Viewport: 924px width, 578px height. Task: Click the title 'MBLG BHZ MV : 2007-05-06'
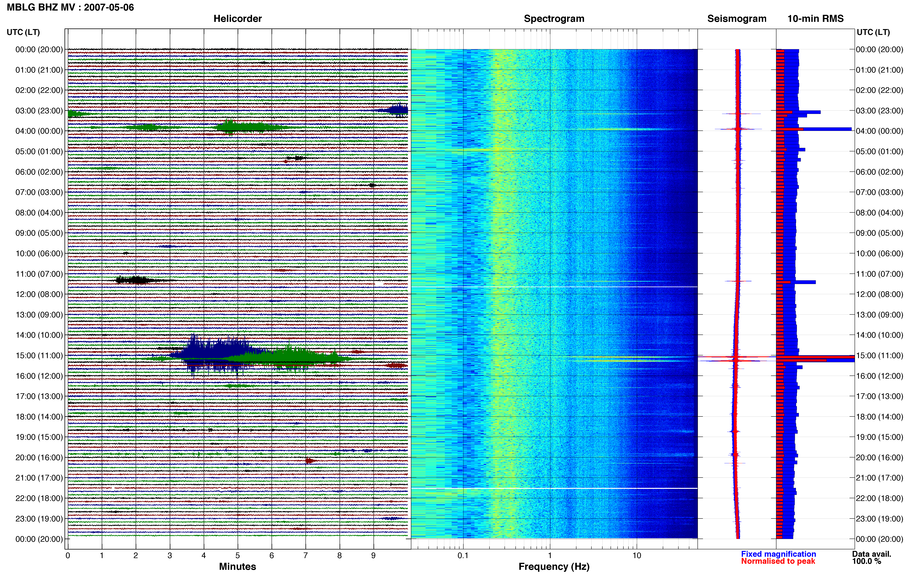coord(70,7)
